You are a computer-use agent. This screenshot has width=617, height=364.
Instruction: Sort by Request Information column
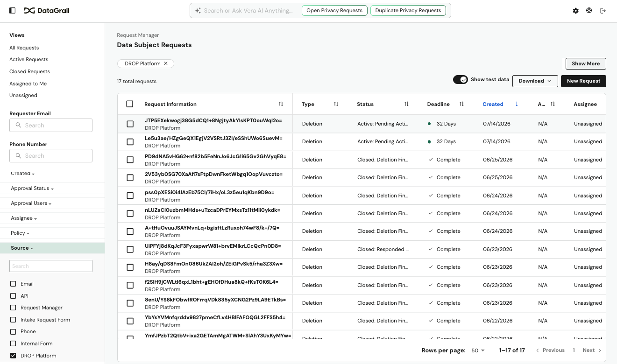tap(281, 104)
